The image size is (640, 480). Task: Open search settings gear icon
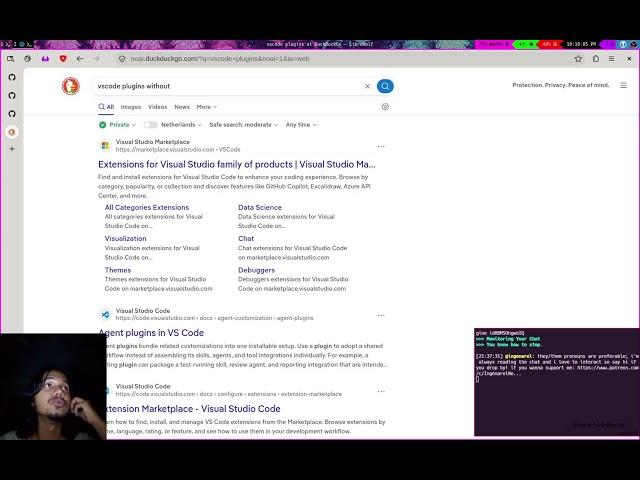[x=385, y=107]
